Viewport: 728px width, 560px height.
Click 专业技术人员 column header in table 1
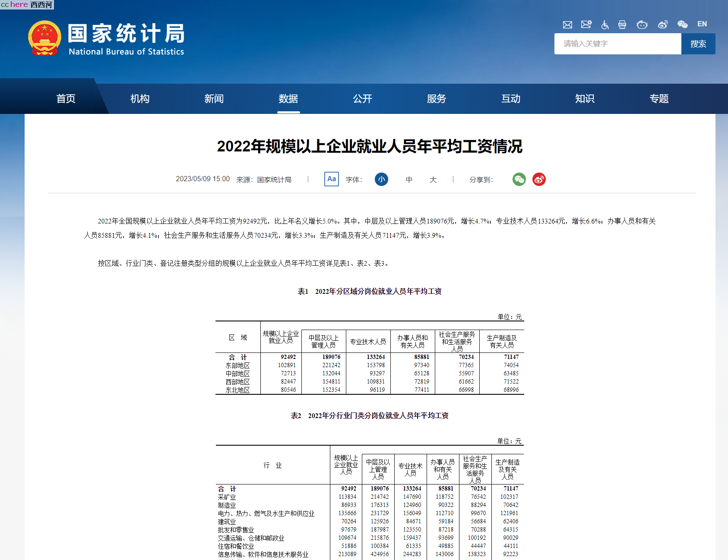(x=368, y=342)
